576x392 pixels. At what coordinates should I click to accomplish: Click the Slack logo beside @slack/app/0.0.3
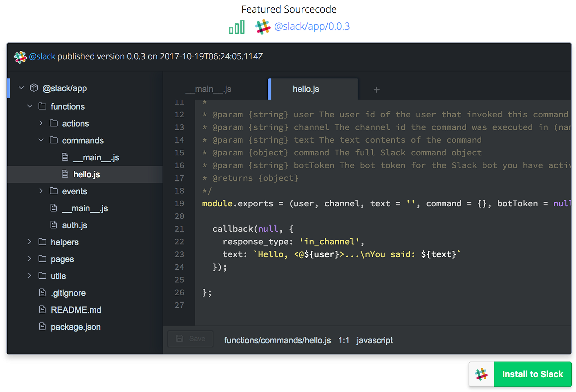pyautogui.click(x=263, y=27)
